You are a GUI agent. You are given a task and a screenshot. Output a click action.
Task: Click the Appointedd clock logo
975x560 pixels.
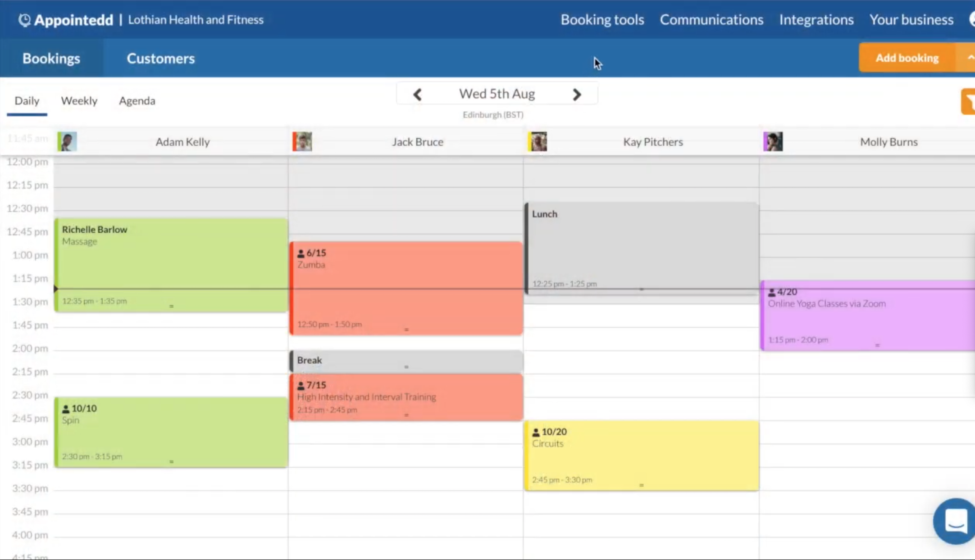[24, 20]
